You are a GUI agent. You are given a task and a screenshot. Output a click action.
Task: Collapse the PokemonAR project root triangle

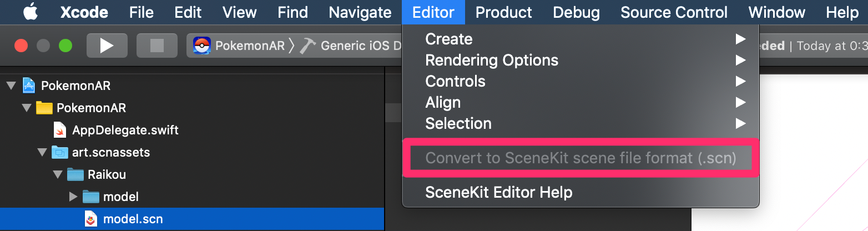pyautogui.click(x=11, y=86)
